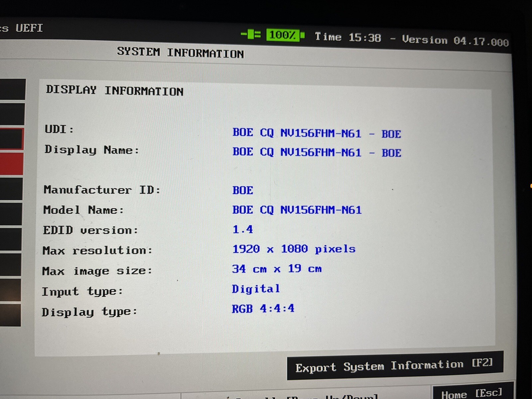Image resolution: width=532 pixels, height=399 pixels.
Task: Click the Input type: label
Action: 82,292
